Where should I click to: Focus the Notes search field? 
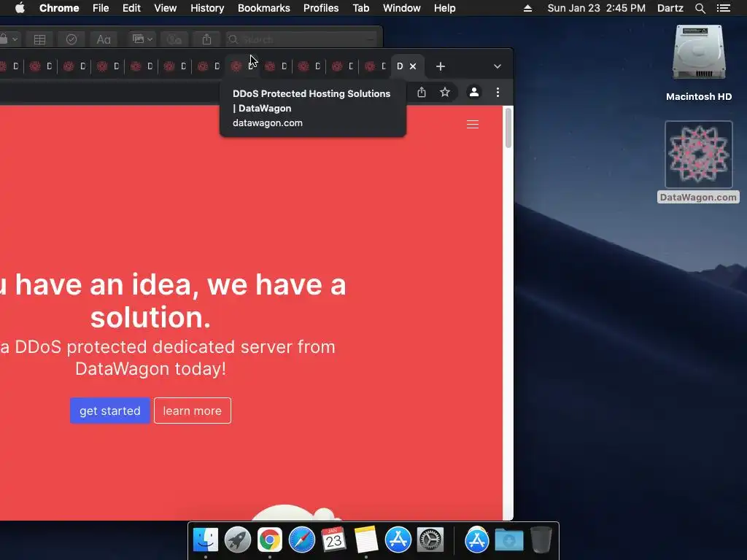[301, 39]
